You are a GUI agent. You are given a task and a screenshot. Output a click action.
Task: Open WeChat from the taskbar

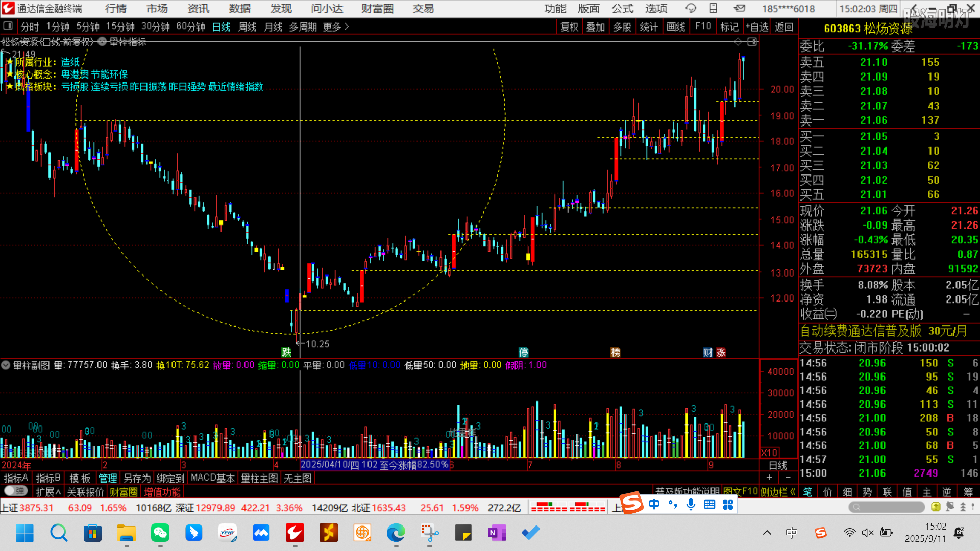[x=160, y=533]
